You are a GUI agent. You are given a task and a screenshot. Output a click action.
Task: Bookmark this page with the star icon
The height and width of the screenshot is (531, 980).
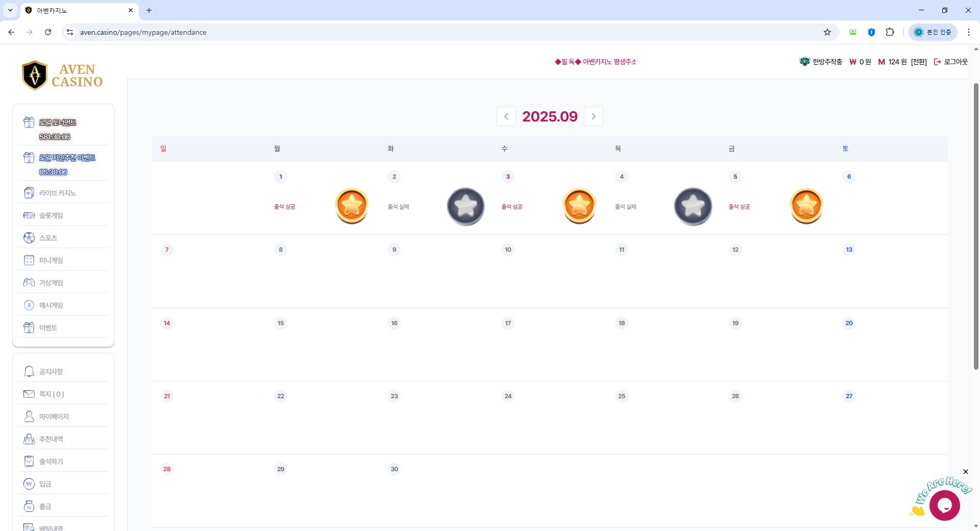point(827,32)
